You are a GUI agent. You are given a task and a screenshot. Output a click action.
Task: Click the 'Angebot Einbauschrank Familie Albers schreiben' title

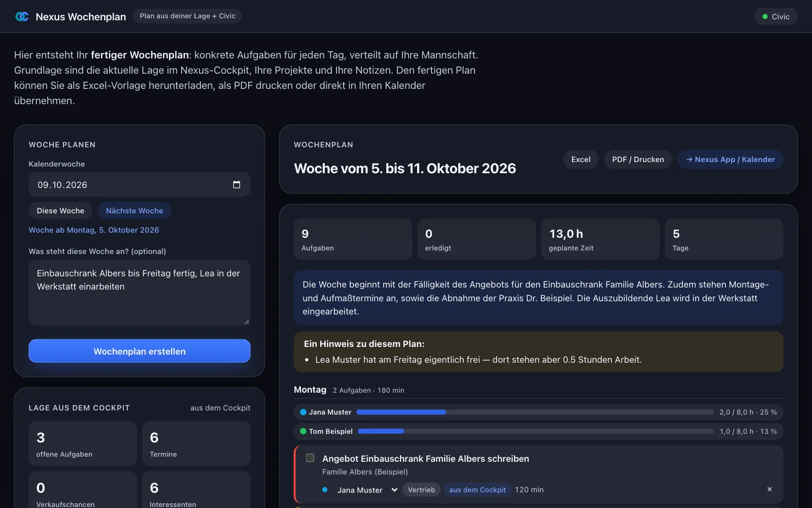pos(426,459)
